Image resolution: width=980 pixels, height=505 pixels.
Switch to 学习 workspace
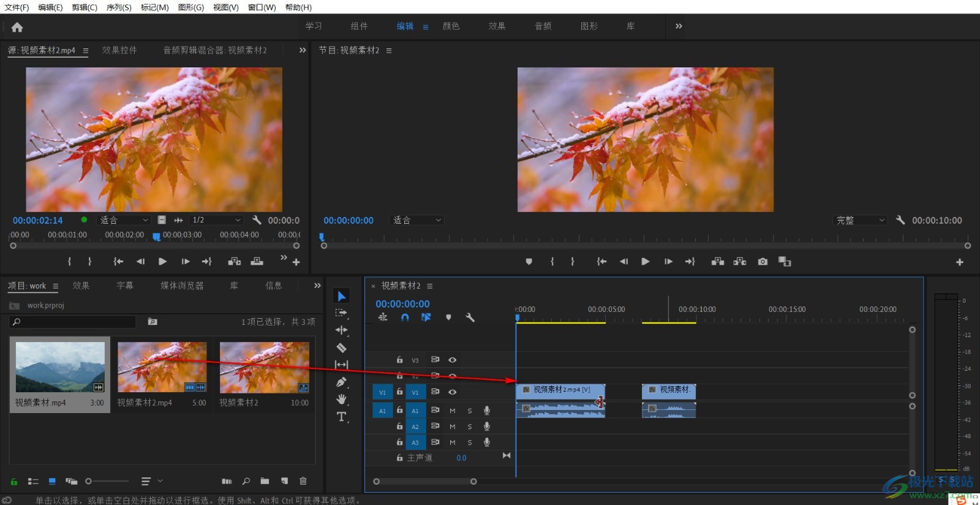[314, 26]
